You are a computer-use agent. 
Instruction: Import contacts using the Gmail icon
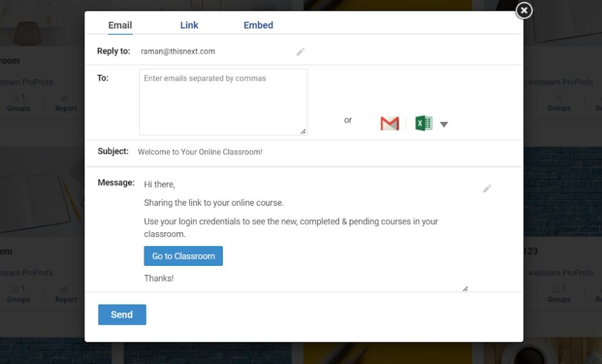pyautogui.click(x=389, y=123)
